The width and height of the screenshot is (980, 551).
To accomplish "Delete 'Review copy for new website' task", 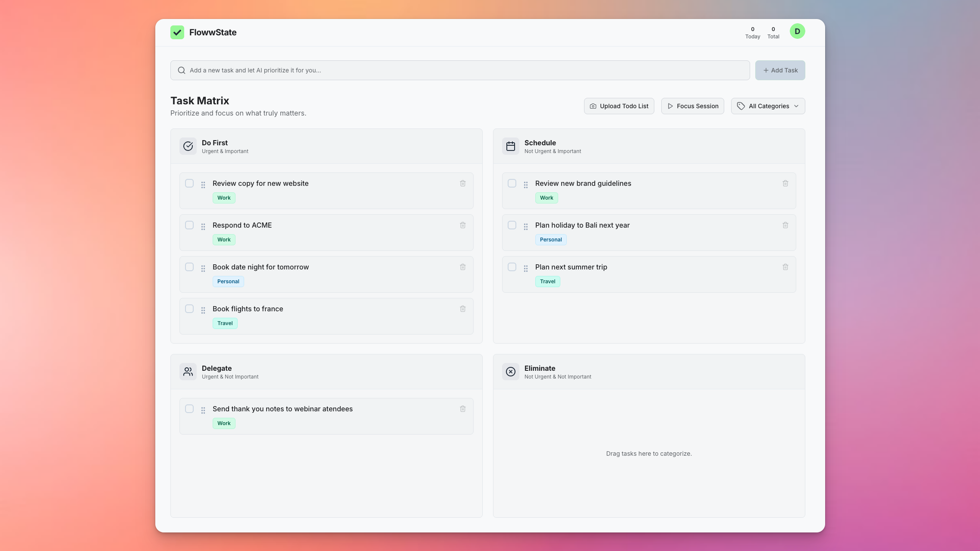I will click(463, 183).
